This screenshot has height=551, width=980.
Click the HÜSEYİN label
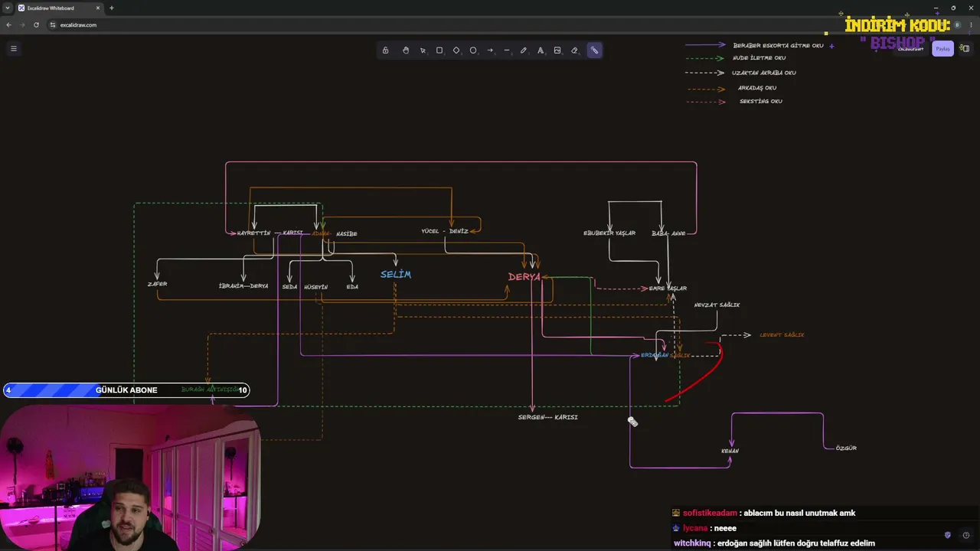click(x=316, y=287)
